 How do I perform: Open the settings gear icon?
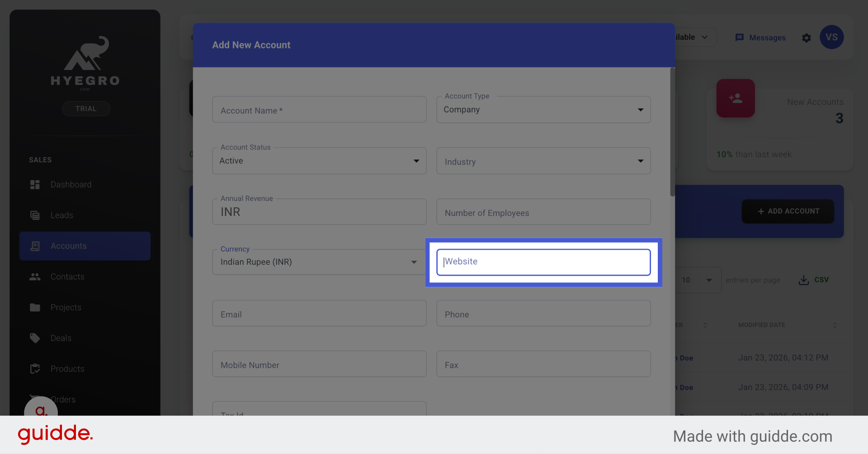click(x=807, y=38)
